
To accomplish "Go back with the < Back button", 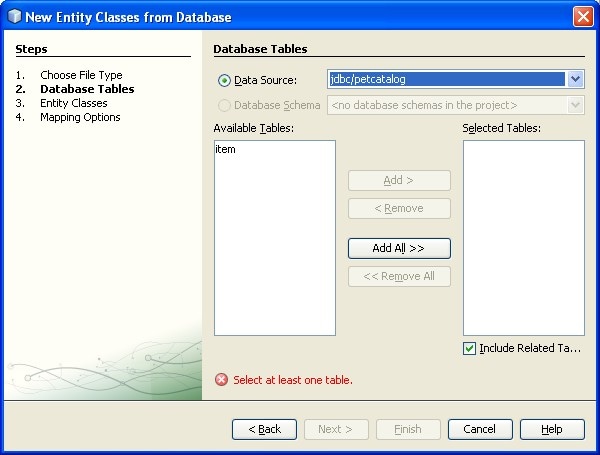I will [x=264, y=429].
